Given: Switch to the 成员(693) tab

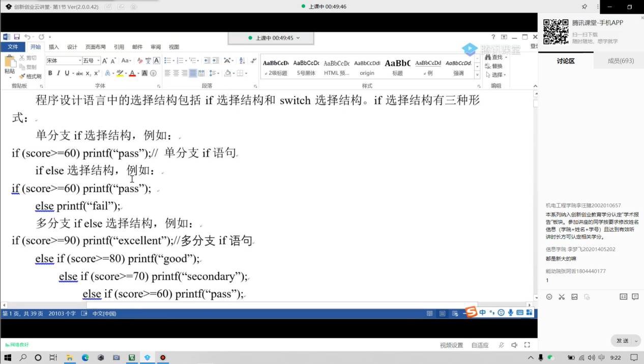Looking at the screenshot, I should click(x=621, y=61).
